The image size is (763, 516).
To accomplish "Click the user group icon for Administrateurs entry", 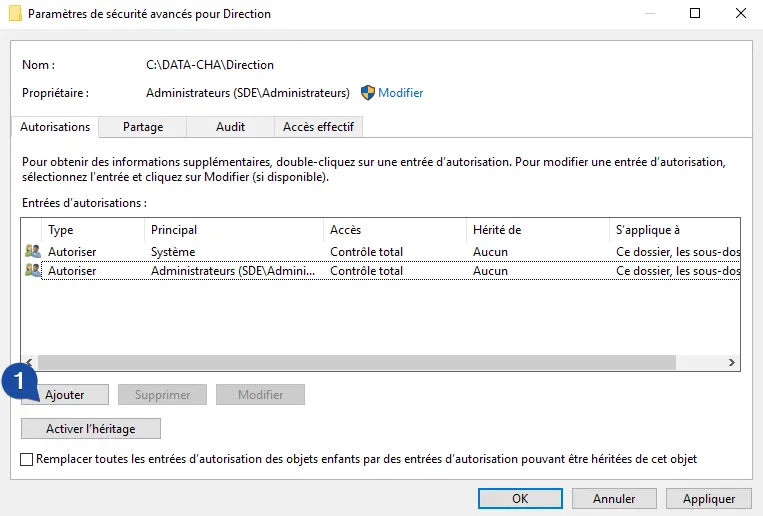I will click(33, 270).
